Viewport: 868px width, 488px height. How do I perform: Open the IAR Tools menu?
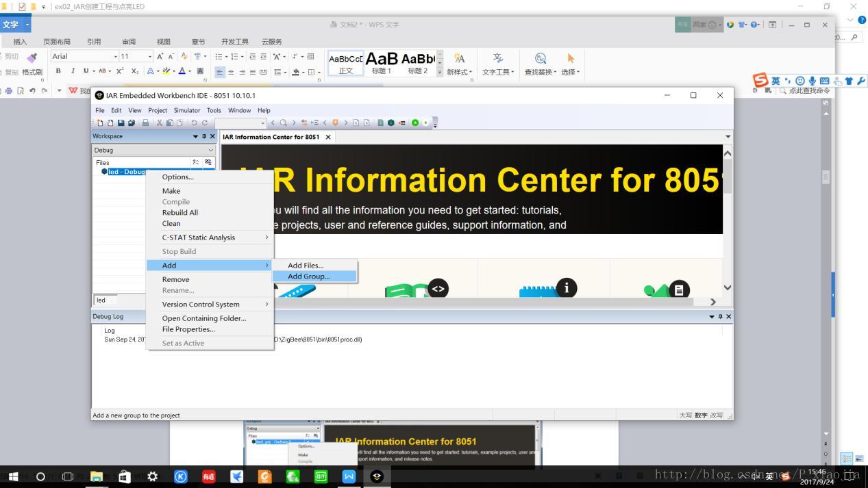[214, 110]
